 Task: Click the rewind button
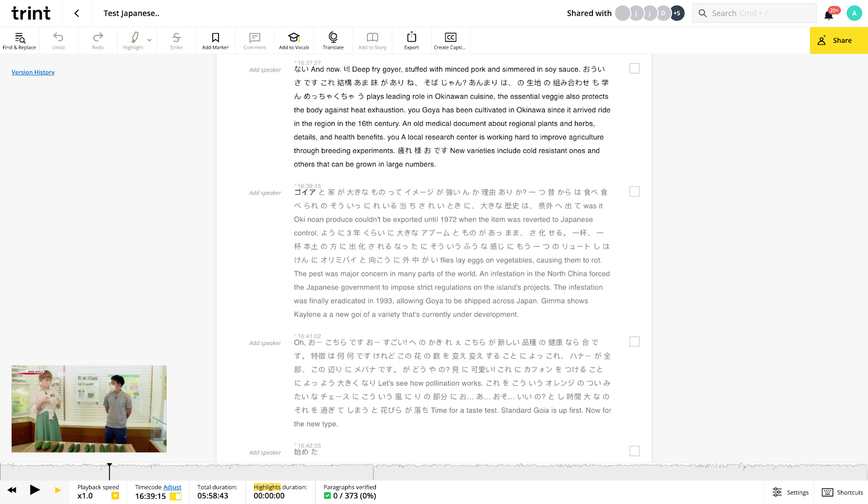[x=12, y=490]
